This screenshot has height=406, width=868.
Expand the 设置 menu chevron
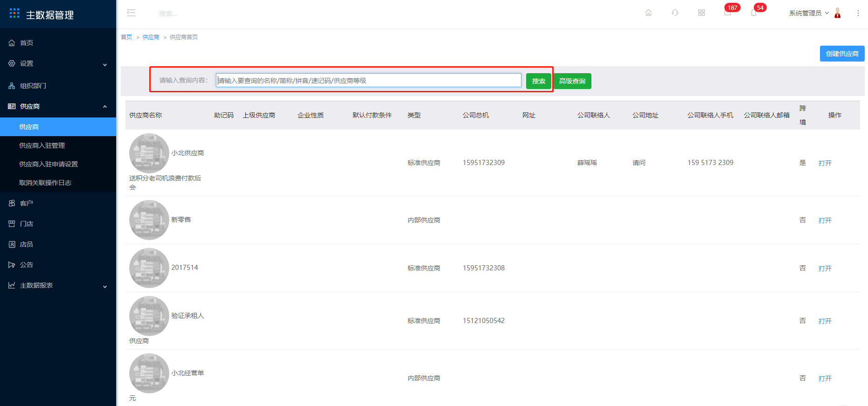[105, 64]
